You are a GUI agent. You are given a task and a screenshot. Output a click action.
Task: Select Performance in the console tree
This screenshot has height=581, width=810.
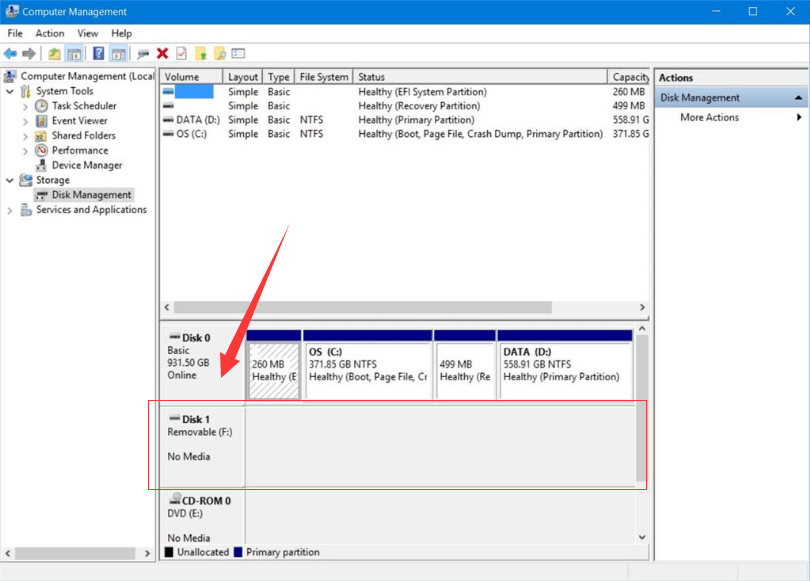(79, 150)
